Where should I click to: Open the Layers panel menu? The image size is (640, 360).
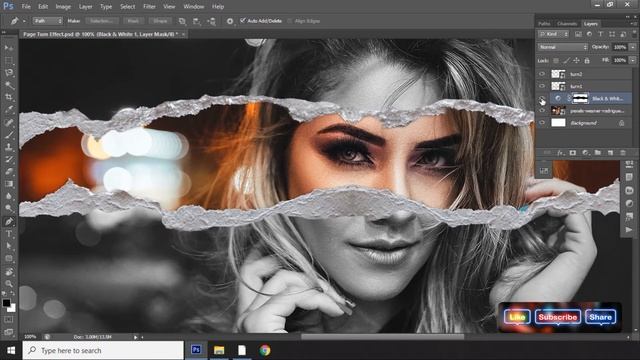633,24
